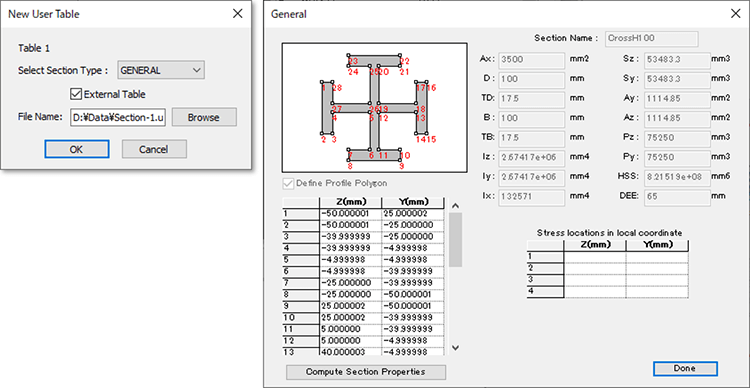The image size is (750, 388).
Task: Select polygon row 9 Z cell 25.000002
Action: [x=351, y=306]
